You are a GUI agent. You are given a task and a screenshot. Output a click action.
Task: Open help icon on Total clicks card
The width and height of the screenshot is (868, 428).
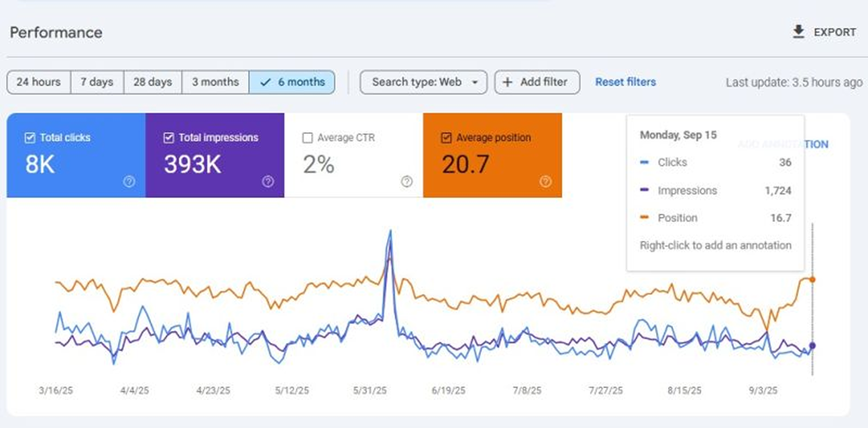coord(129,181)
